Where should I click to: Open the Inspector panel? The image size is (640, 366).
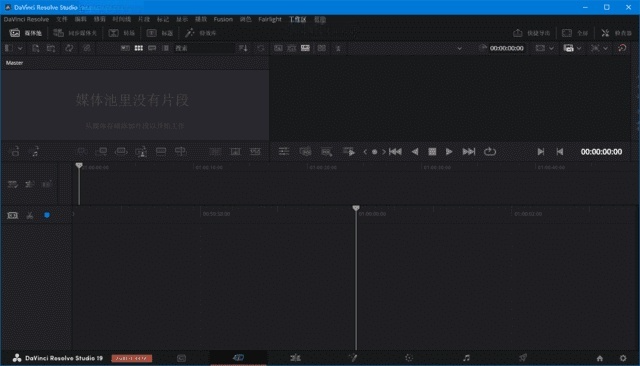[617, 33]
